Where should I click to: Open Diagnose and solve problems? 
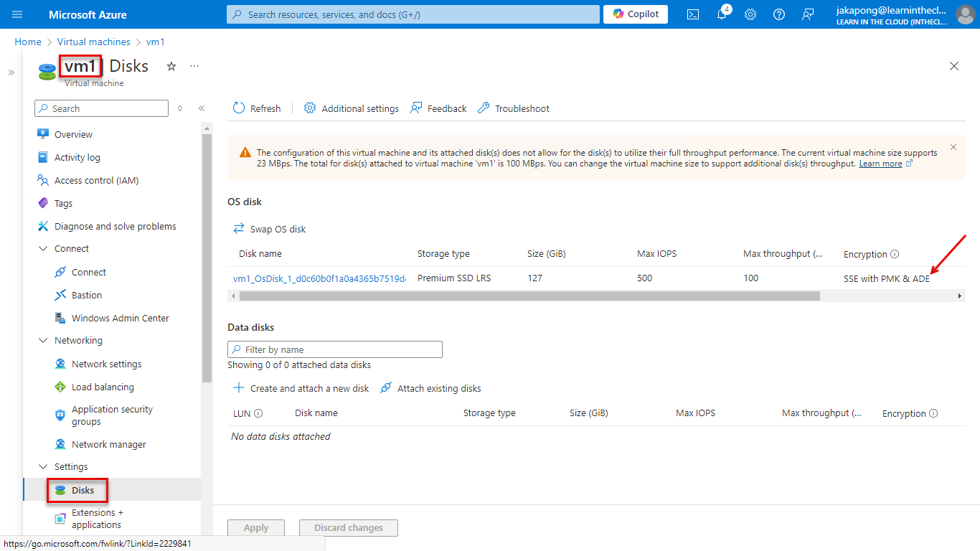115,226
